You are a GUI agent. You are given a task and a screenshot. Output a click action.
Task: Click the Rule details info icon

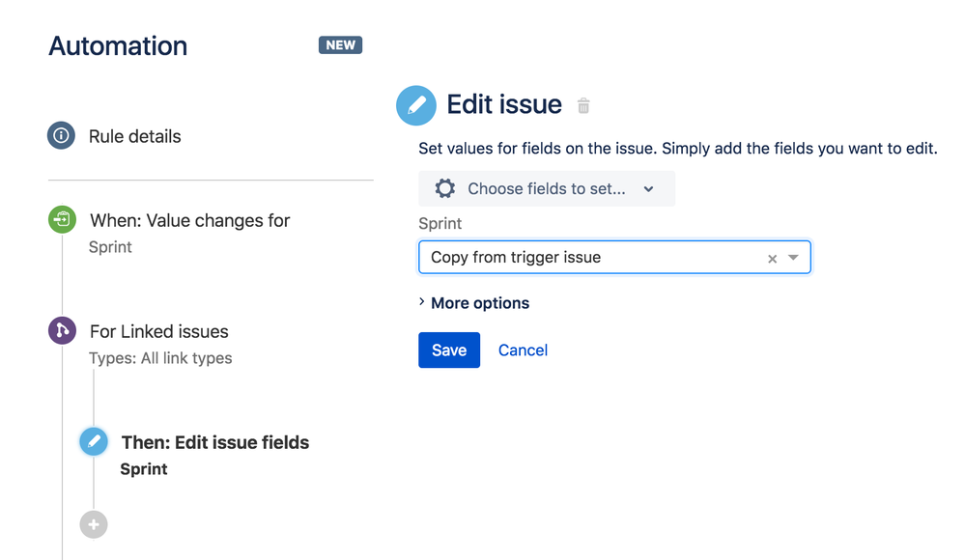tap(61, 136)
